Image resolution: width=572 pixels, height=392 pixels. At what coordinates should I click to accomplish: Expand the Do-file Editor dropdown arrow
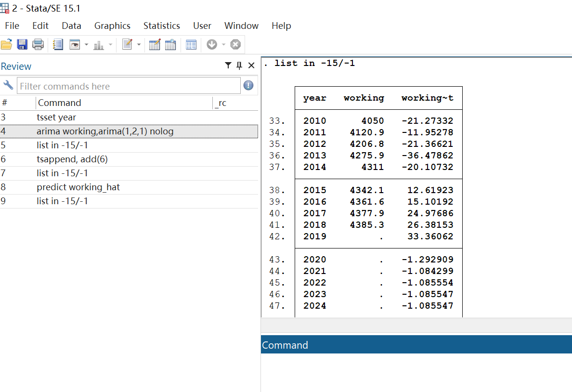coord(139,45)
